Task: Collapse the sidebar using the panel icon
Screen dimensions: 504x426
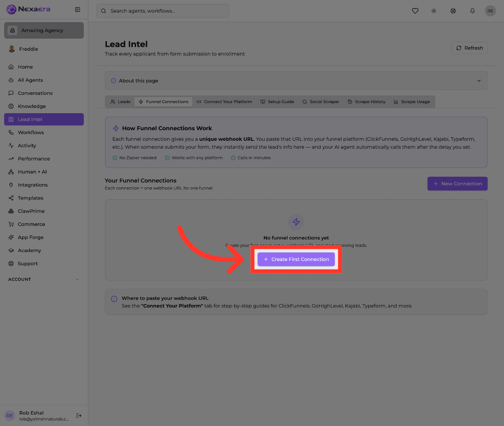Action: [78, 9]
